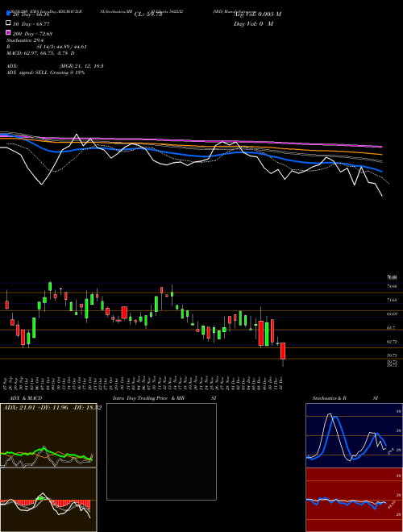Viewport: 403px width, 532px height.
Task: Click the magenta 200 Day legend swatch
Action: coord(8,32)
